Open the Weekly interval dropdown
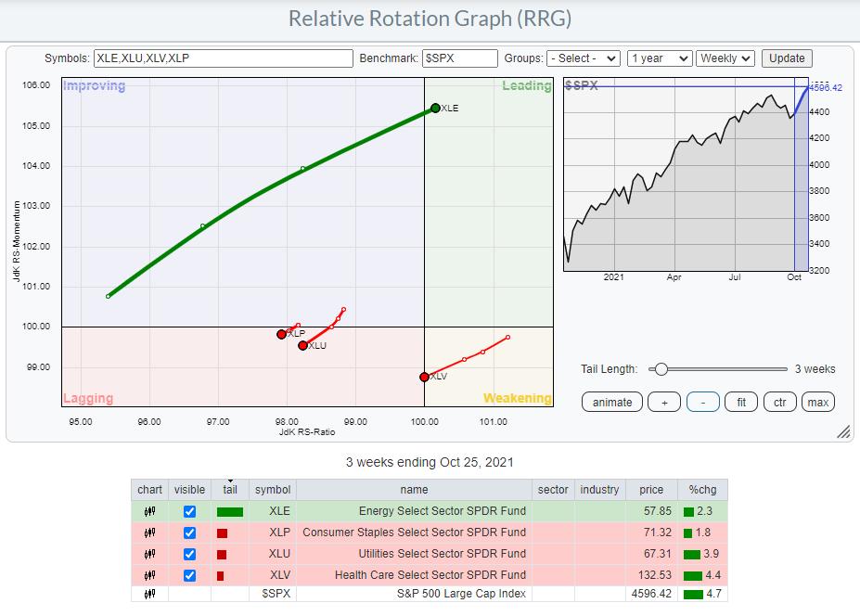 [725, 58]
